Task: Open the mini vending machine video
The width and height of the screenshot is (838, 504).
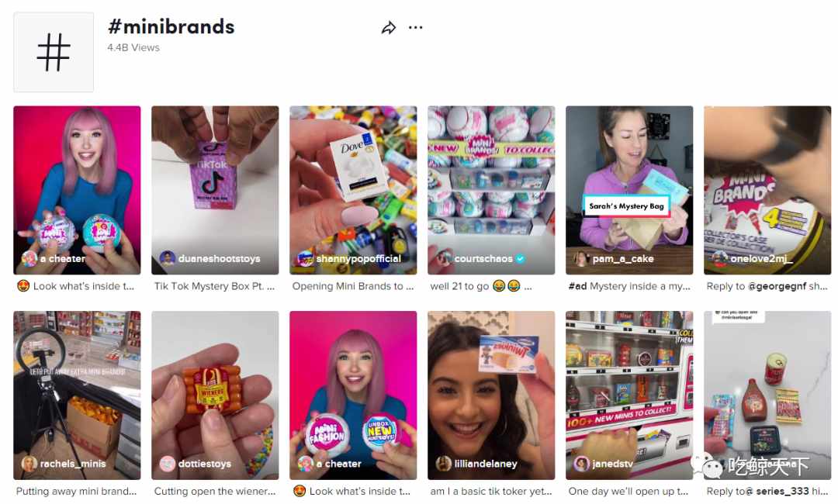Action: (629, 395)
